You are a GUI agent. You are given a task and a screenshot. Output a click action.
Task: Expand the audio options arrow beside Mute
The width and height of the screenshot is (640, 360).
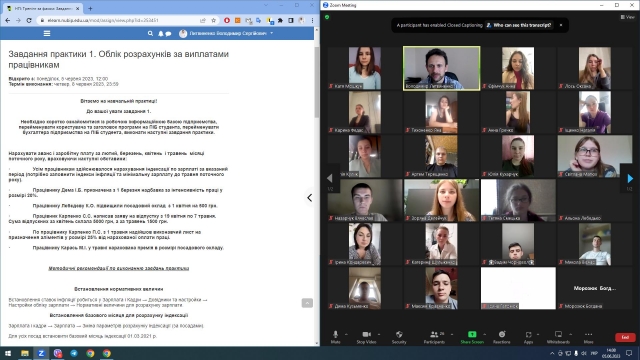pos(346,334)
